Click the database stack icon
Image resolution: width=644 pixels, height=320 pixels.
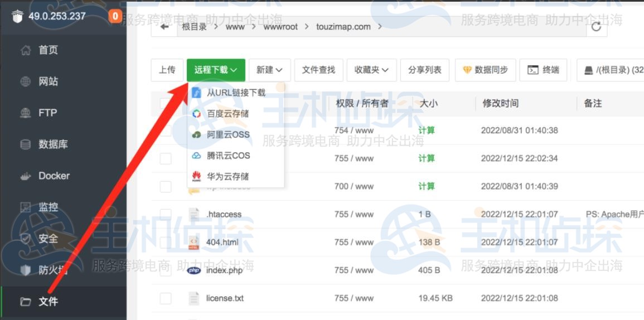(26, 144)
